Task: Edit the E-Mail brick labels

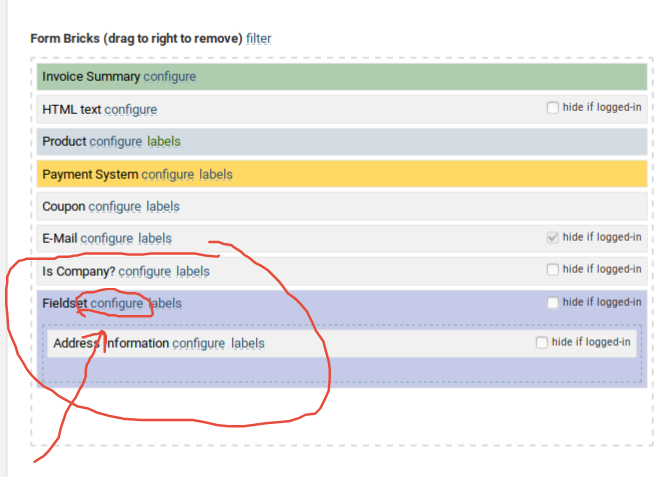Action: click(155, 238)
